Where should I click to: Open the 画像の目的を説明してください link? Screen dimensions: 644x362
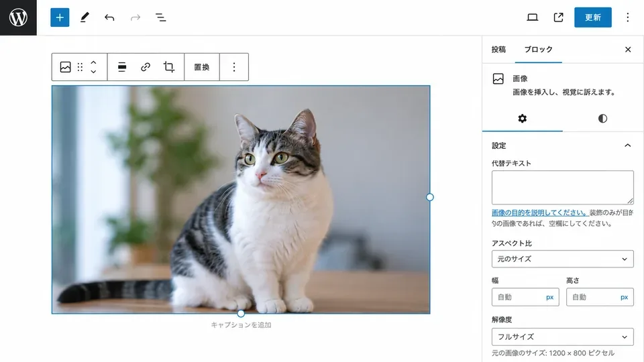point(539,213)
